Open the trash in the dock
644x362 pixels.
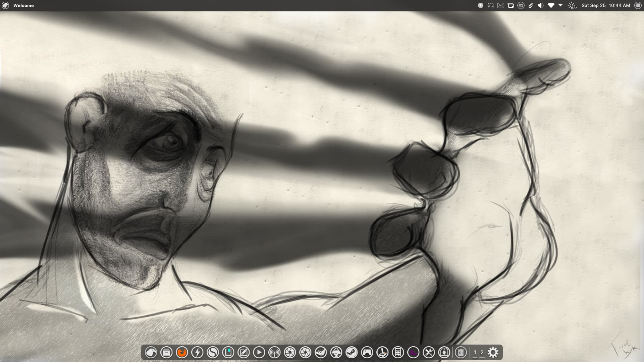[x=461, y=352]
